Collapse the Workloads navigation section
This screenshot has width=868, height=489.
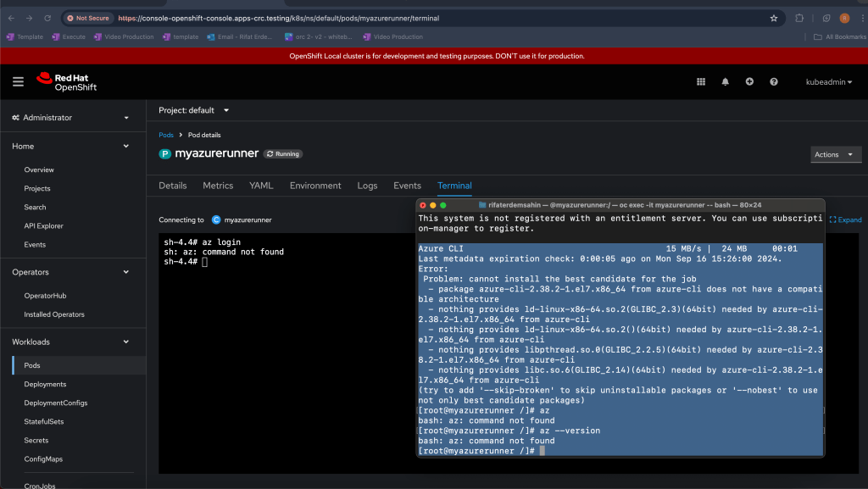pyautogui.click(x=71, y=342)
